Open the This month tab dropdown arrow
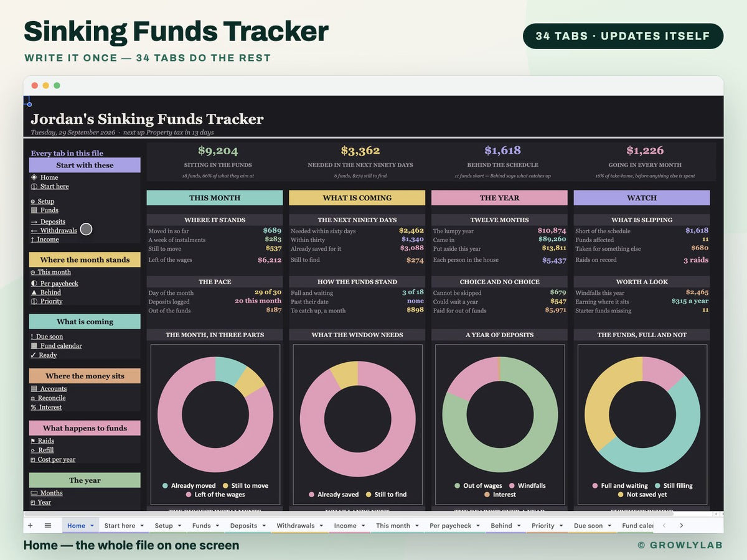The width and height of the screenshot is (747, 560). pos(417,526)
